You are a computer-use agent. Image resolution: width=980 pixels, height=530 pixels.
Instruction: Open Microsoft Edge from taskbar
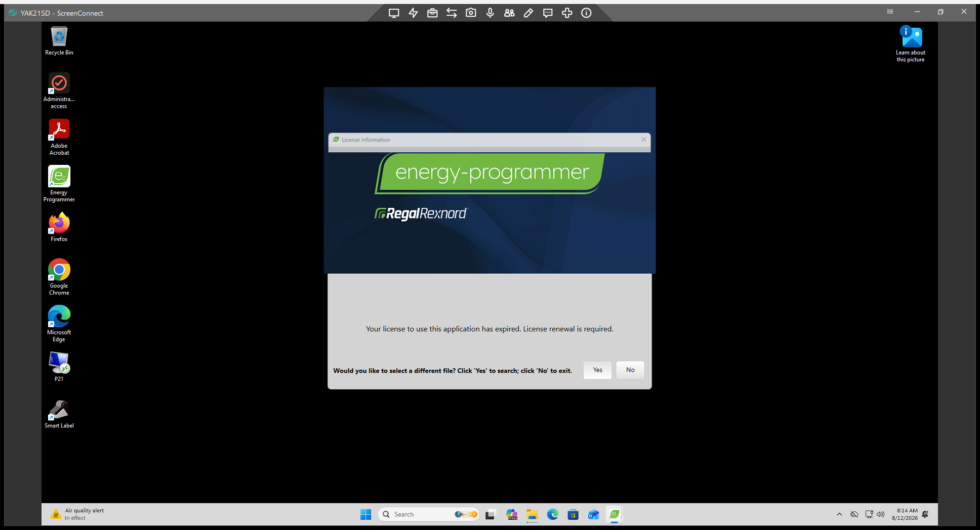[x=552, y=514]
